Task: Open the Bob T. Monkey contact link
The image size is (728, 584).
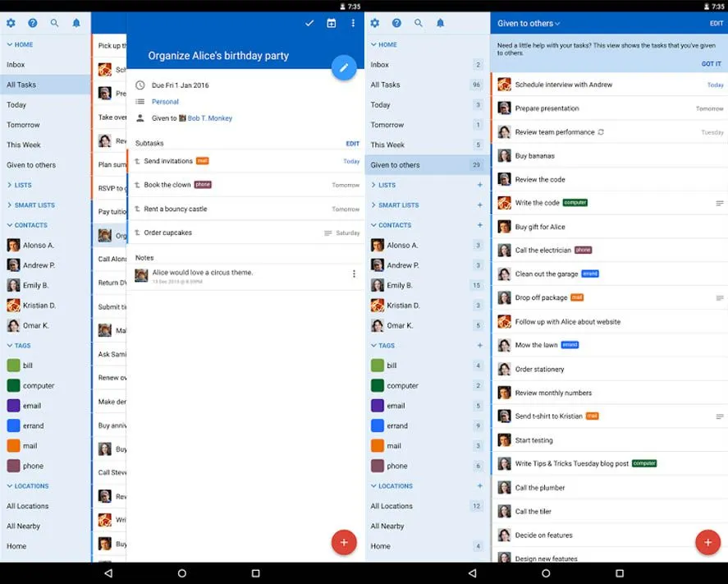Action: pos(209,118)
